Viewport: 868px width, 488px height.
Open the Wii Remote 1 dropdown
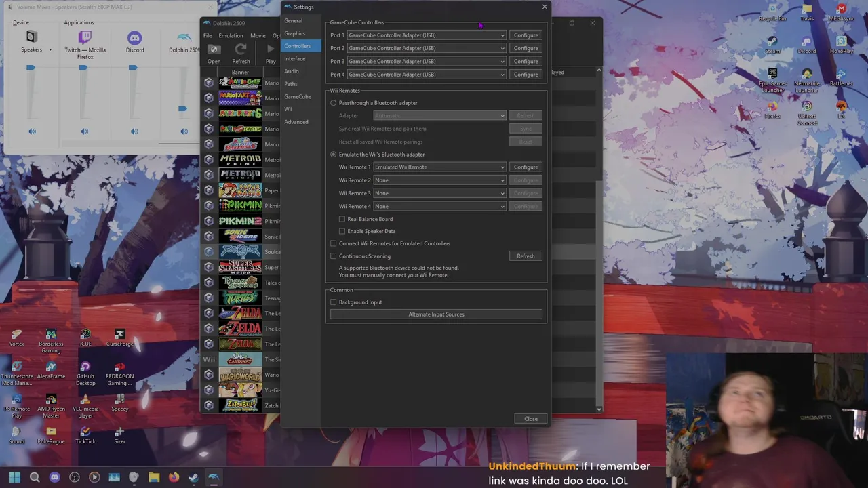pyautogui.click(x=439, y=167)
